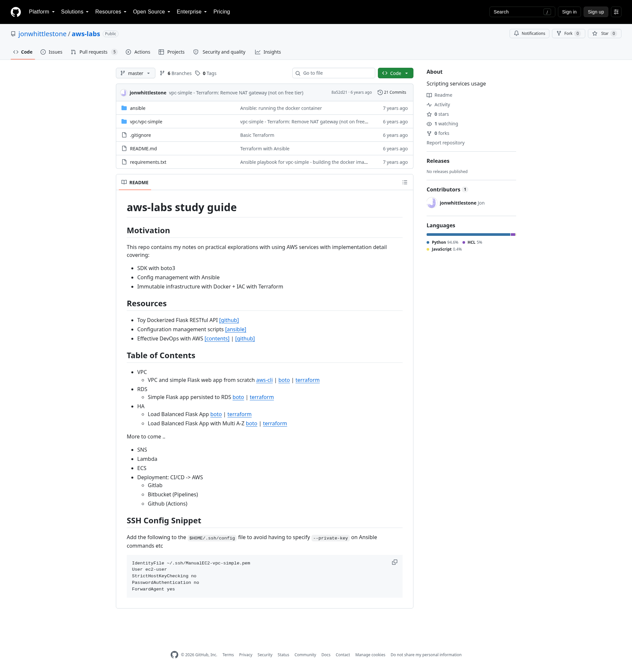Click the eye icon beside 1 watching
This screenshot has width=632, height=672.
tap(429, 124)
